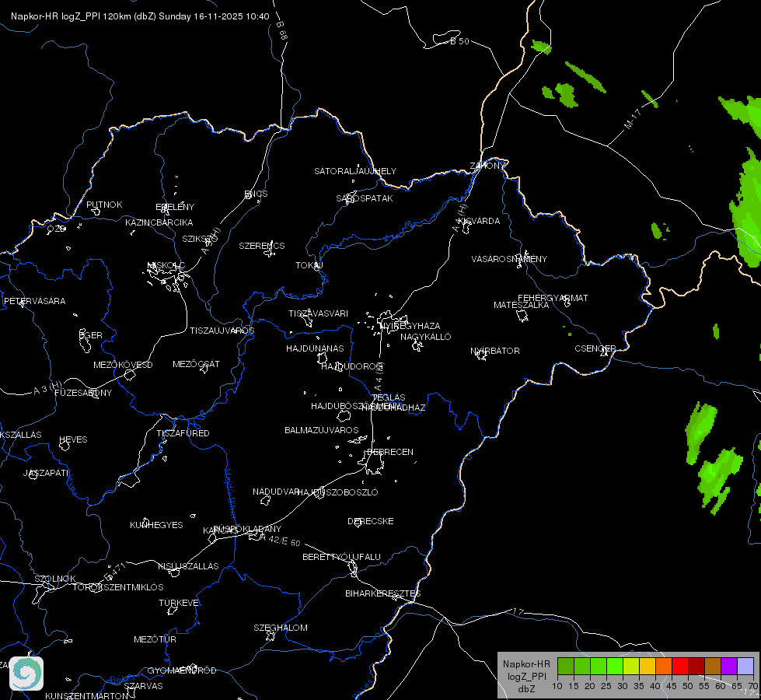Click the SZERENCS town label
This screenshot has height=700, width=761.
click(x=262, y=246)
